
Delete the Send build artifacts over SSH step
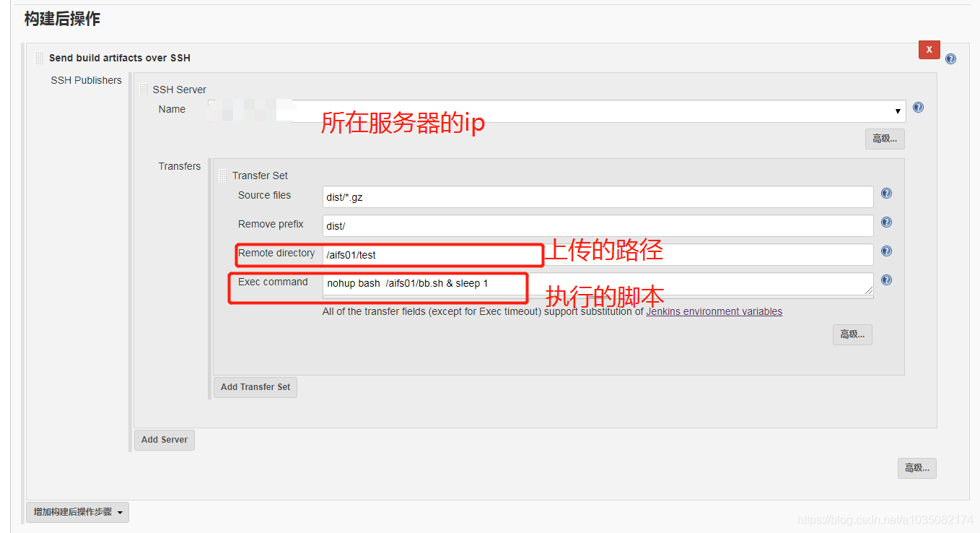click(929, 50)
